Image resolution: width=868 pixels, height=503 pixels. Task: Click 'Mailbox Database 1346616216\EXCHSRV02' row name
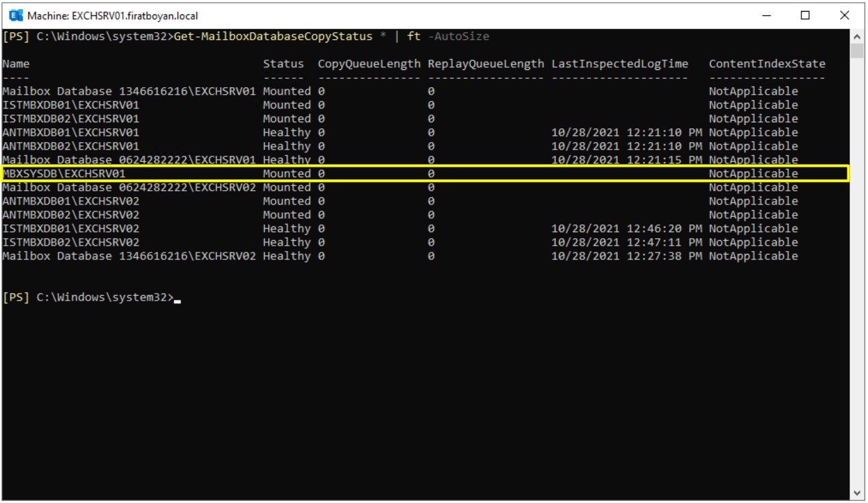click(130, 256)
